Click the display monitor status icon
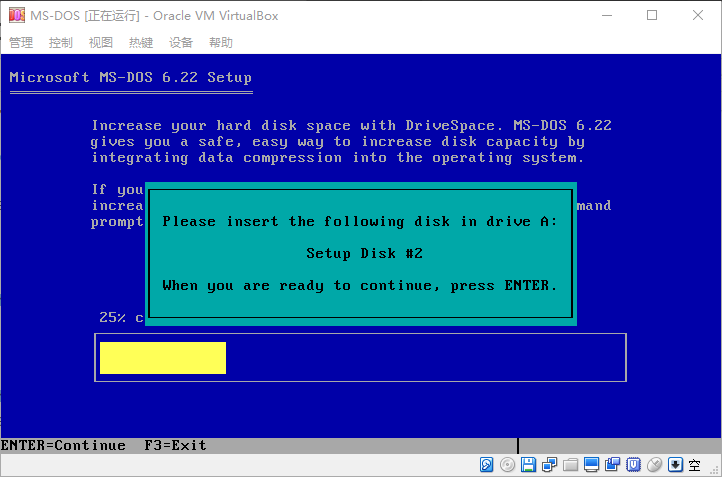The image size is (722, 477). coord(591,465)
